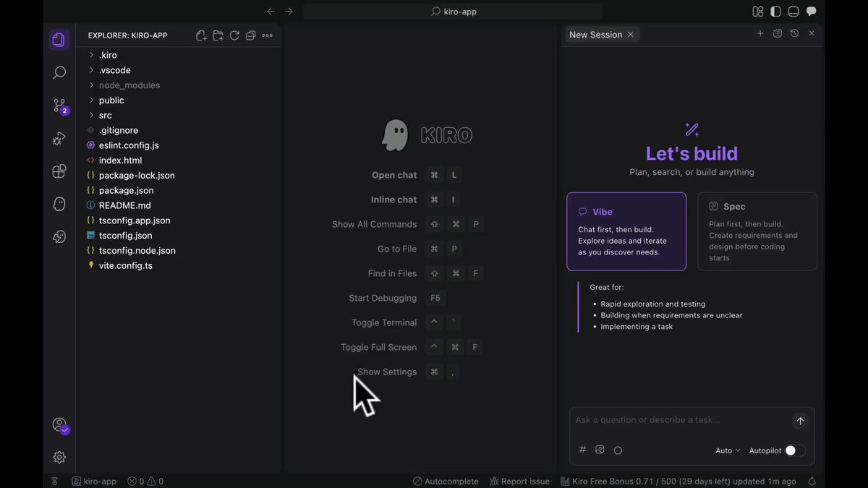The height and width of the screenshot is (488, 868).
Task: Click the Show All Commands label
Action: coord(375,224)
